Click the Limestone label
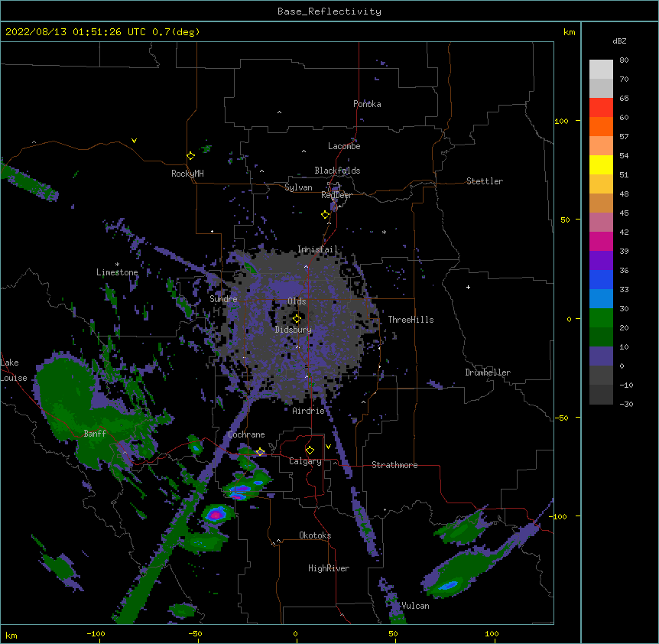This screenshot has height=644, width=659. pos(117,272)
